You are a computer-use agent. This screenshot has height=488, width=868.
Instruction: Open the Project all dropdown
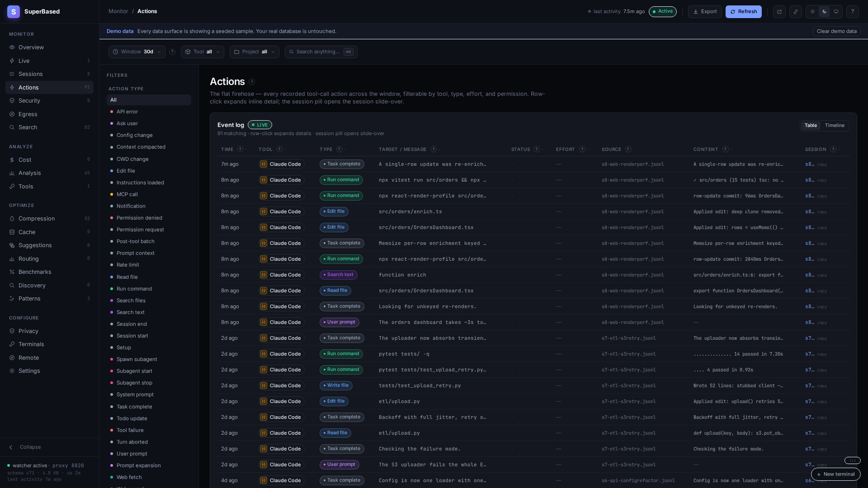pyautogui.click(x=255, y=52)
